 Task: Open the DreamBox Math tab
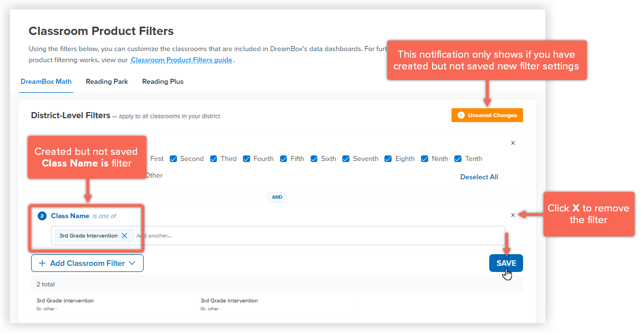point(46,82)
